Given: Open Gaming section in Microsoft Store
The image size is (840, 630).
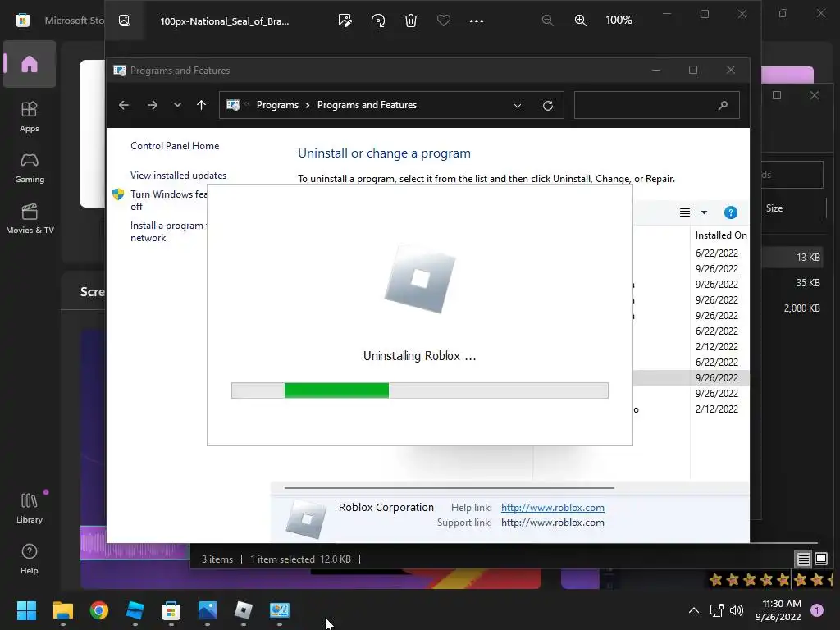Looking at the screenshot, I should pyautogui.click(x=30, y=167).
